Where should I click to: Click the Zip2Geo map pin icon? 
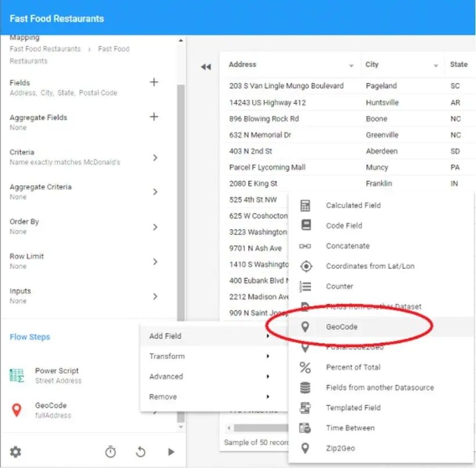305,448
